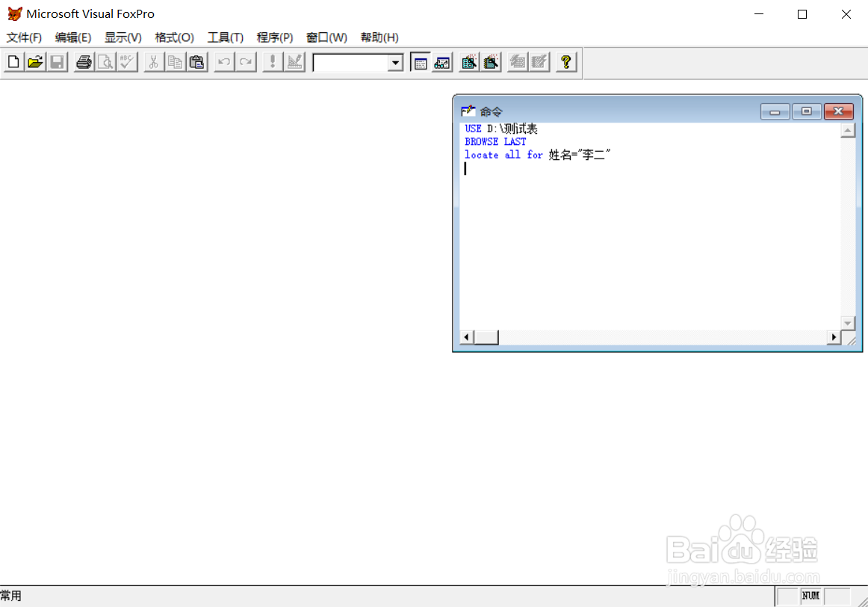Open the 帮助(H) menu

pos(379,37)
